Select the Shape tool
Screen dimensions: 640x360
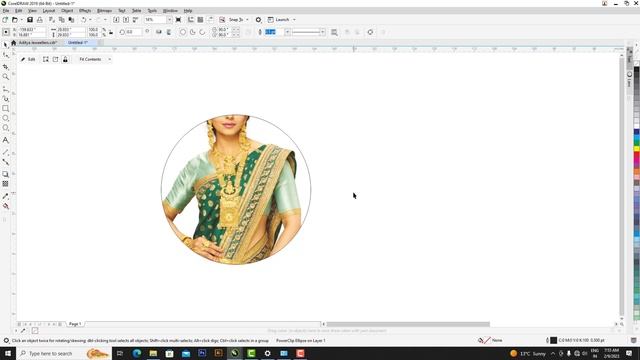tap(6, 55)
